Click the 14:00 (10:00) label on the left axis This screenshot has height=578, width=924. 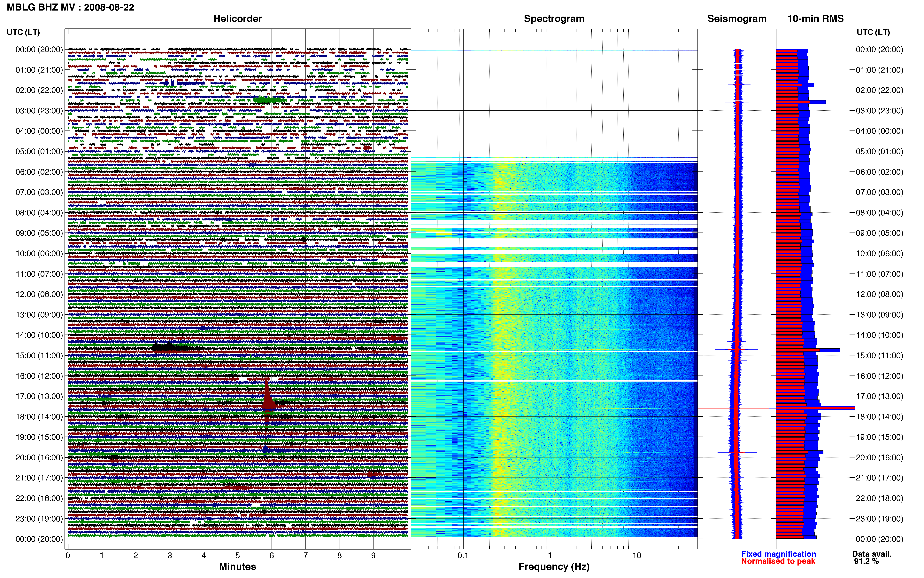coord(39,335)
